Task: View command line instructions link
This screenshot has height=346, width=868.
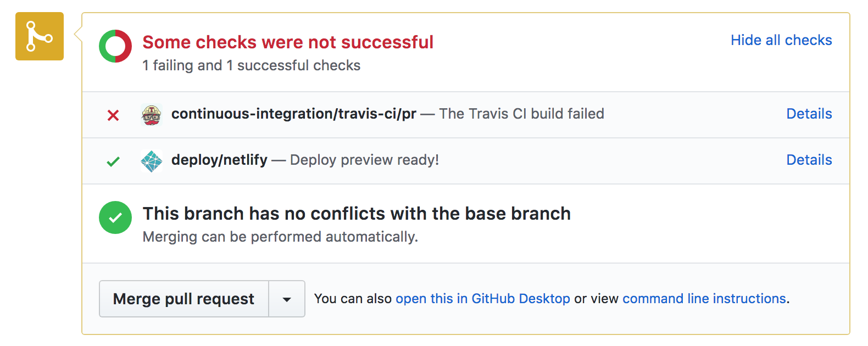Action: [x=704, y=299]
